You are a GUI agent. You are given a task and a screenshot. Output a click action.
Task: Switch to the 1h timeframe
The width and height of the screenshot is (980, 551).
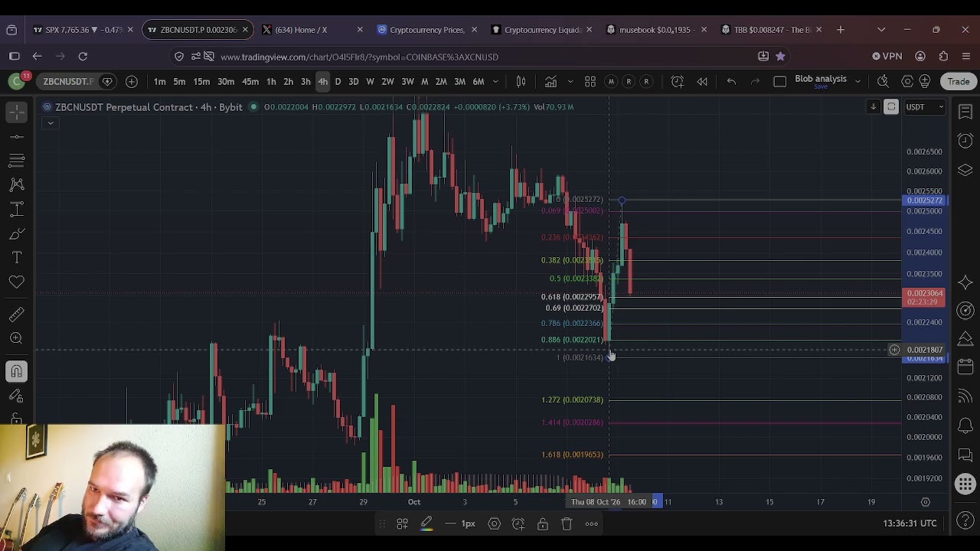(270, 81)
